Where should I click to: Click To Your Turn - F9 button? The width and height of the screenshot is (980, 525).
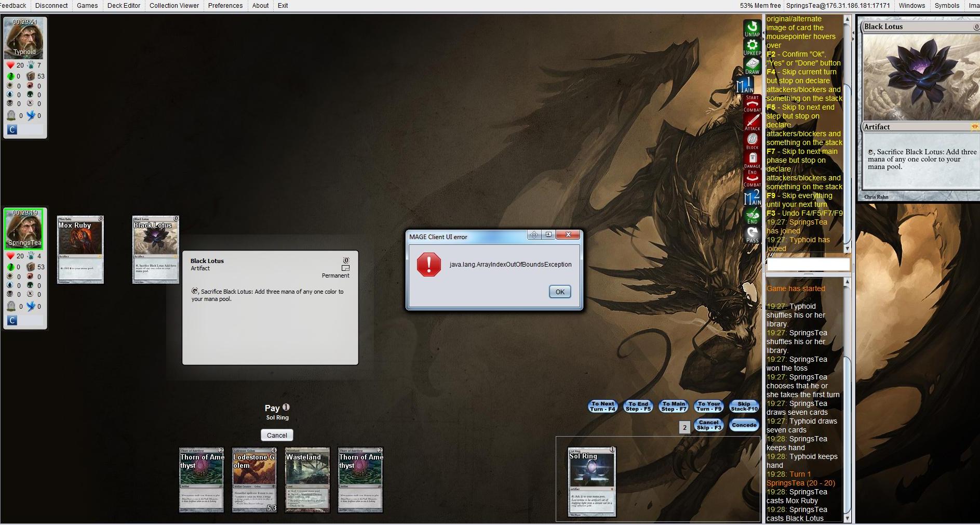coord(709,406)
